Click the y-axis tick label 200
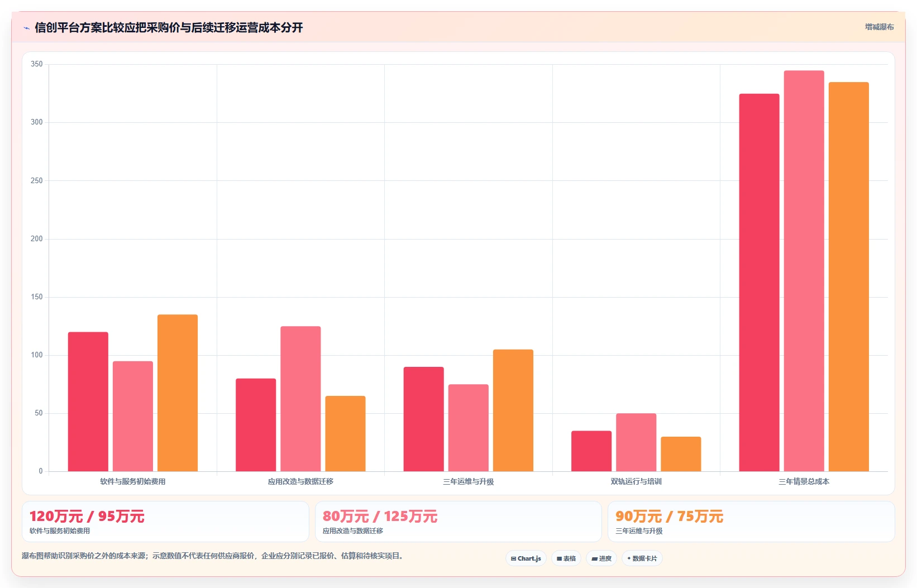 (x=37, y=239)
